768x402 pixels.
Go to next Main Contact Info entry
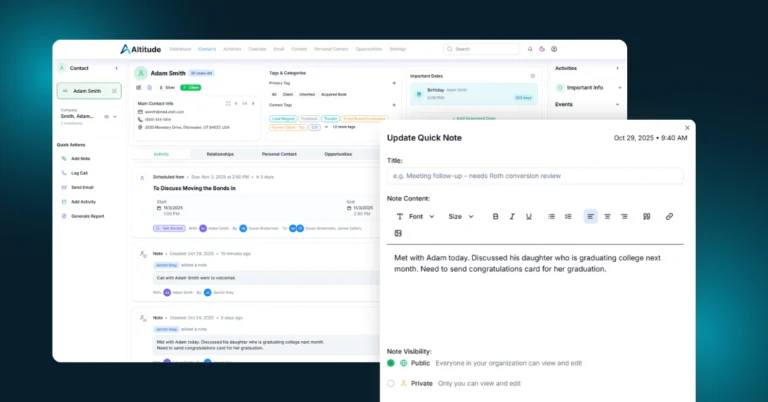point(253,104)
